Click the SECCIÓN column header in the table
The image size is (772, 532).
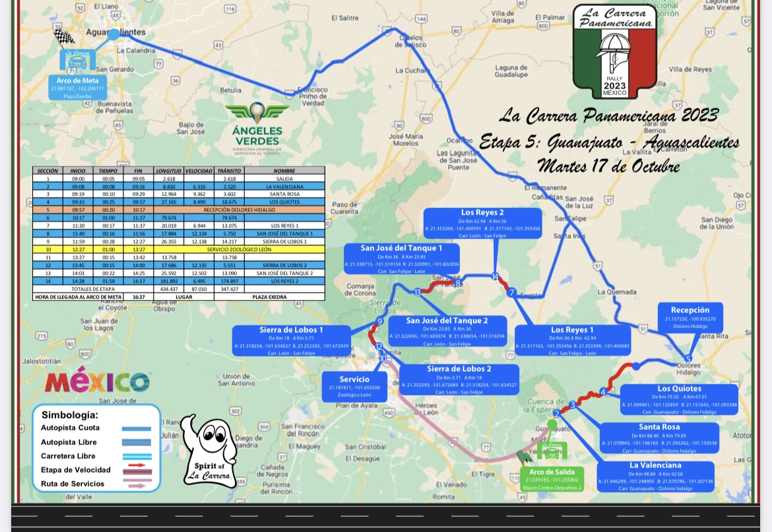click(x=48, y=171)
